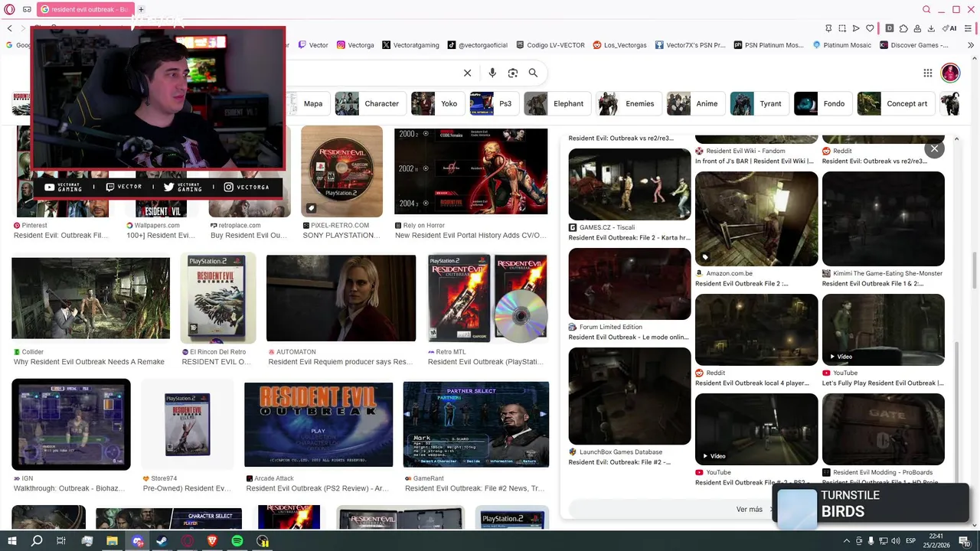
Task: Open Google apps grid
Action: 927,73
